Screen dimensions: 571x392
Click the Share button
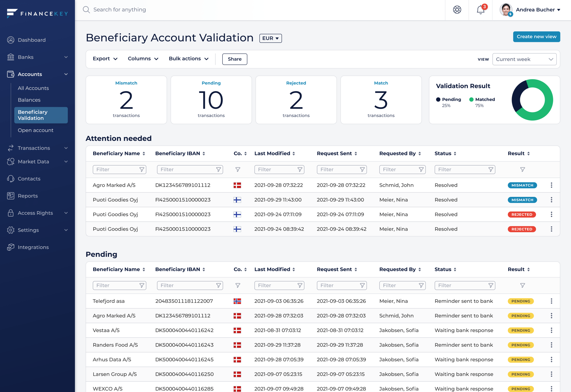click(234, 59)
